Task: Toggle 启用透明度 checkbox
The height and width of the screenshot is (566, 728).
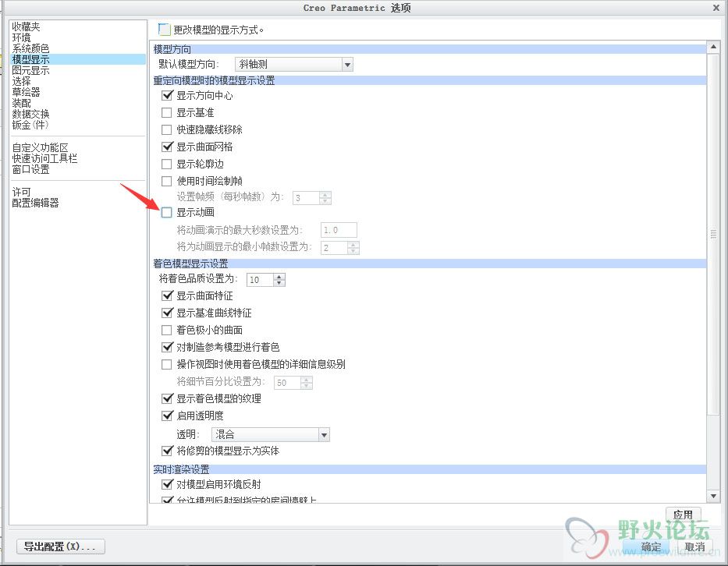Action: [167, 416]
